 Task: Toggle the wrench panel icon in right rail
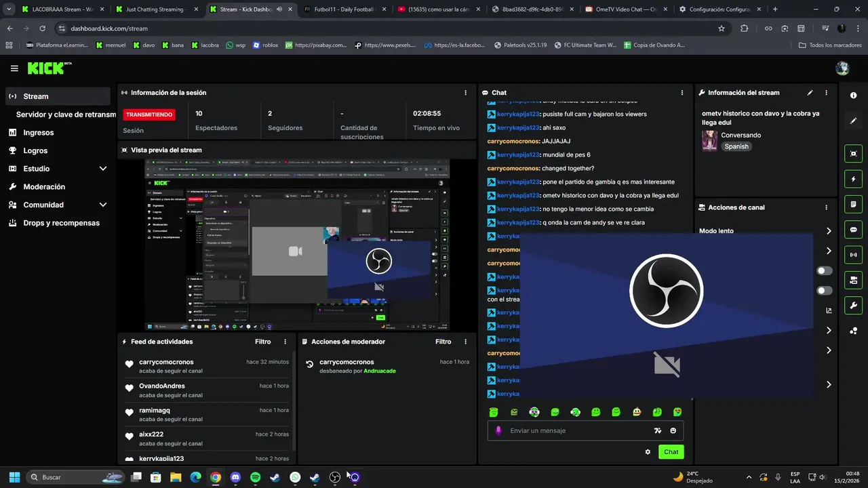(853, 305)
